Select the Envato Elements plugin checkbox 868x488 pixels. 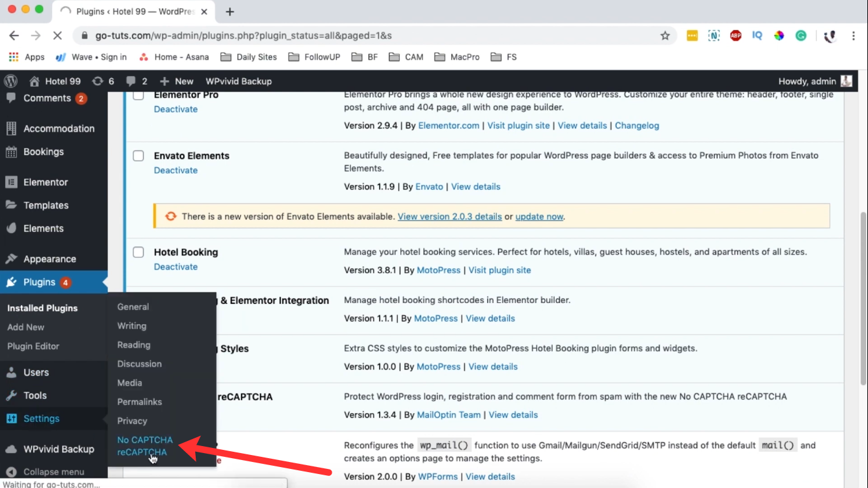[138, 156]
